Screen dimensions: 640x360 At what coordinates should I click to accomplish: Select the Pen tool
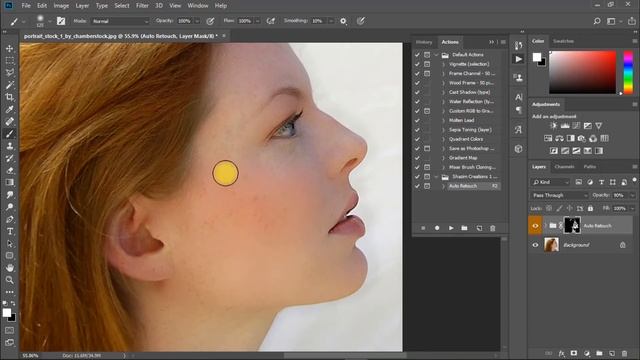[9, 219]
